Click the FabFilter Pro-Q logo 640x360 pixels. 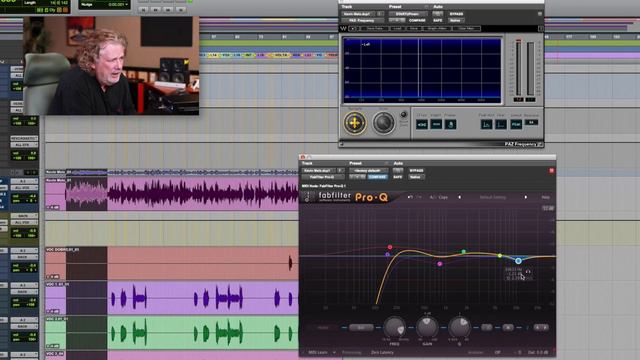click(353, 197)
